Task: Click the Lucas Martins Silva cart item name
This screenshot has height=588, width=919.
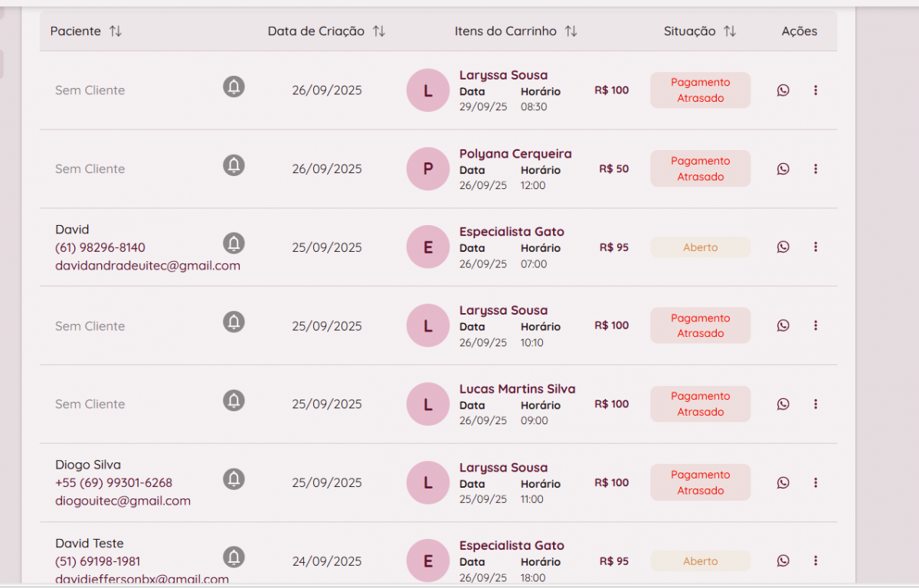Action: click(x=517, y=389)
